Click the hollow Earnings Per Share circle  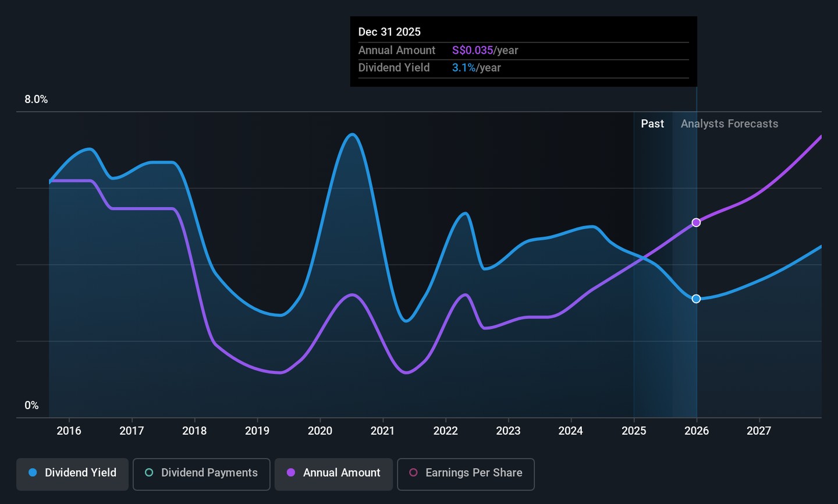(413, 473)
